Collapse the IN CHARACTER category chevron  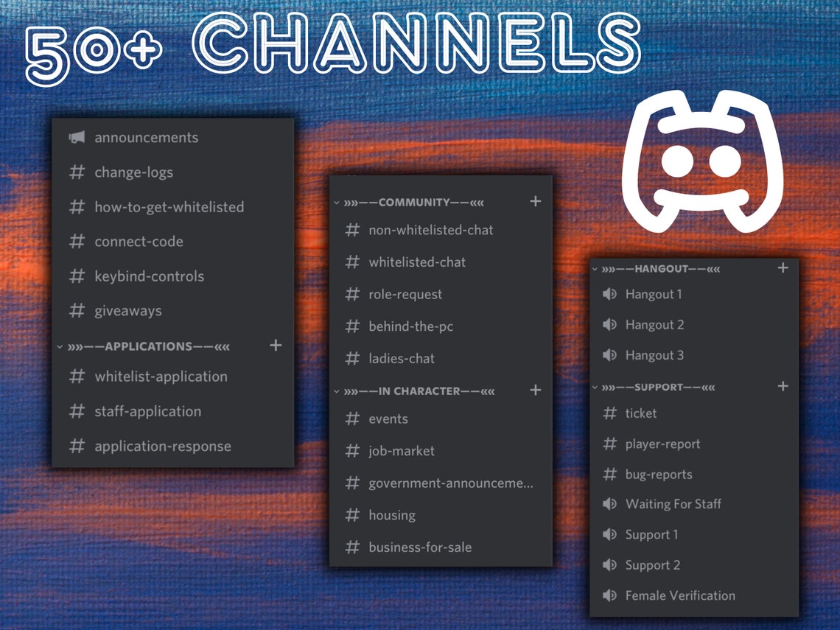coord(336,391)
